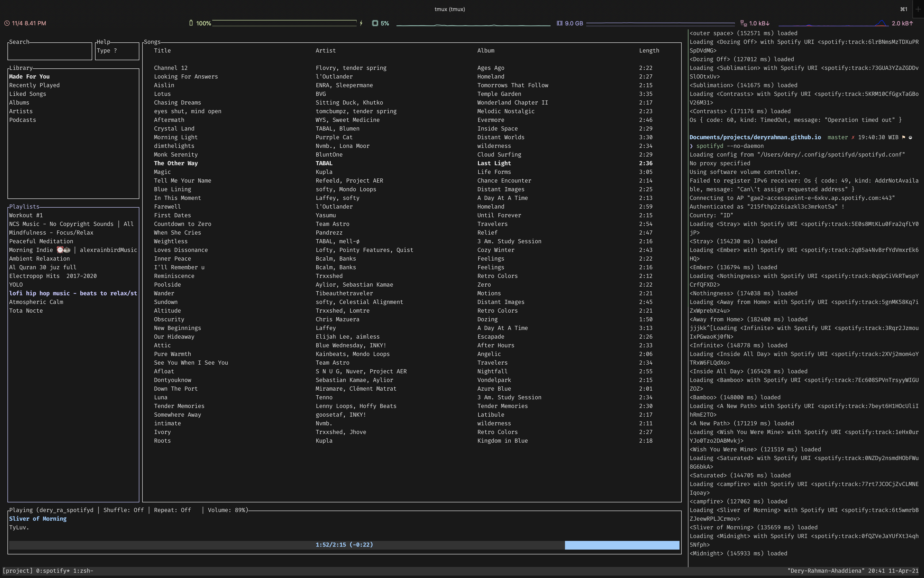
Task: Click the Documents/projects/deryrahman.github.io prompt path
Action: pyautogui.click(x=755, y=137)
